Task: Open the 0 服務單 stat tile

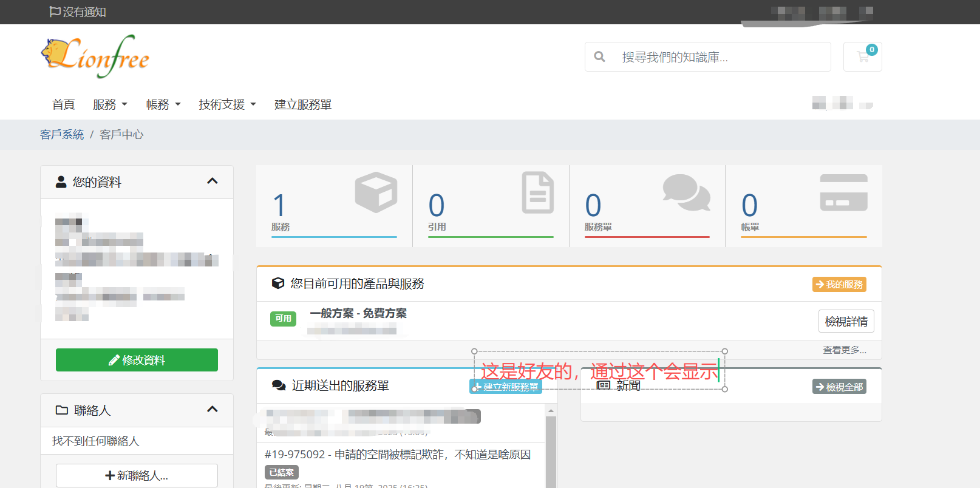Action: [x=647, y=206]
